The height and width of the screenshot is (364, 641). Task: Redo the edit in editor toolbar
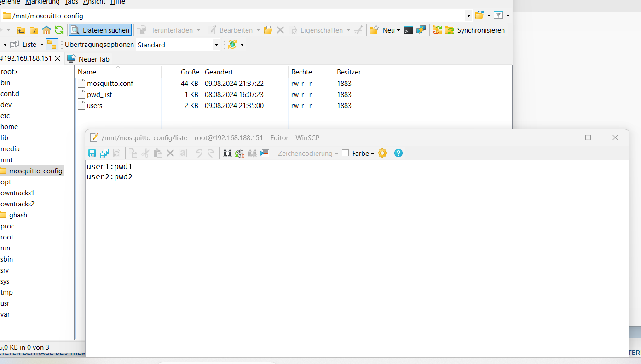click(x=211, y=154)
